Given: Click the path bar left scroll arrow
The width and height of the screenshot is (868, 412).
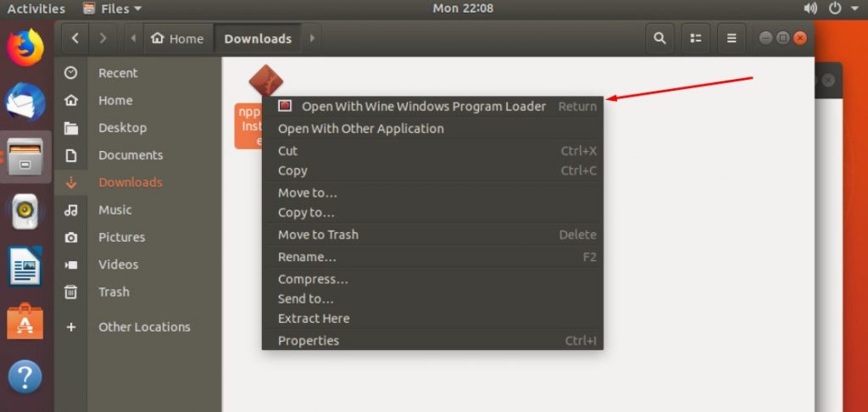Looking at the screenshot, I should [x=133, y=38].
